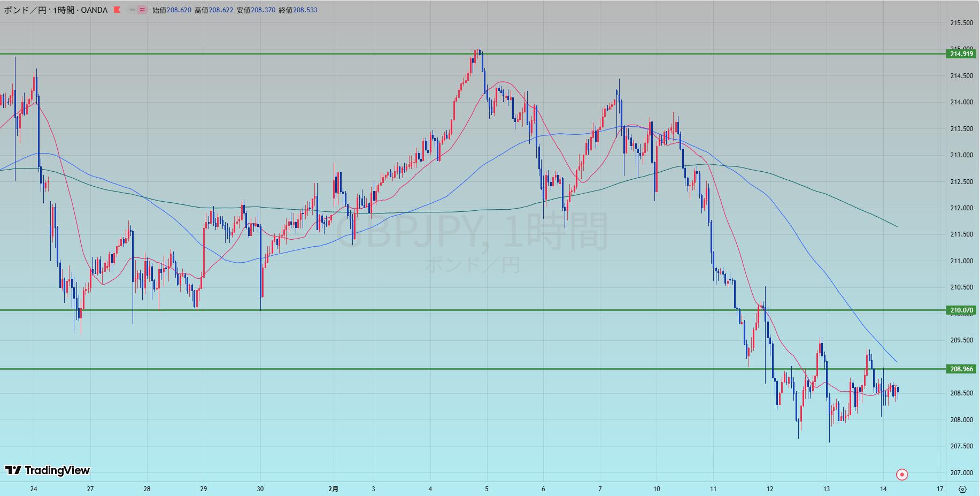Click the gray dash icon in header

click(132, 10)
